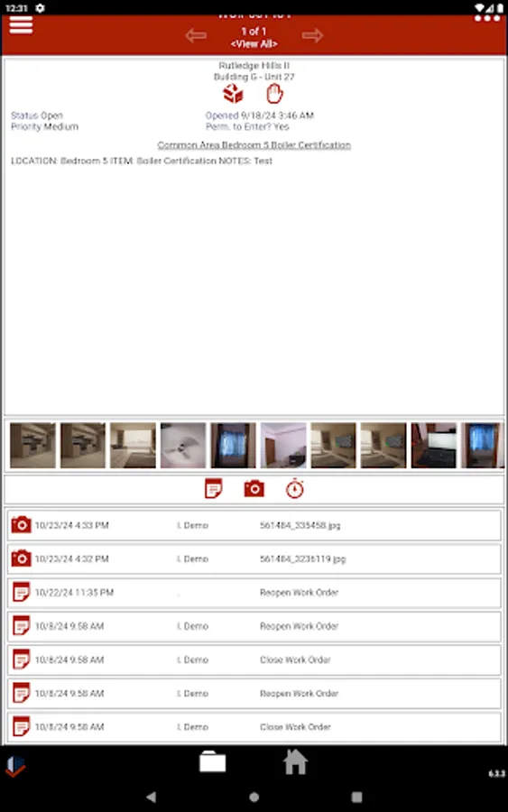Go to previous work order arrow
508x812 pixels.
coord(196,35)
